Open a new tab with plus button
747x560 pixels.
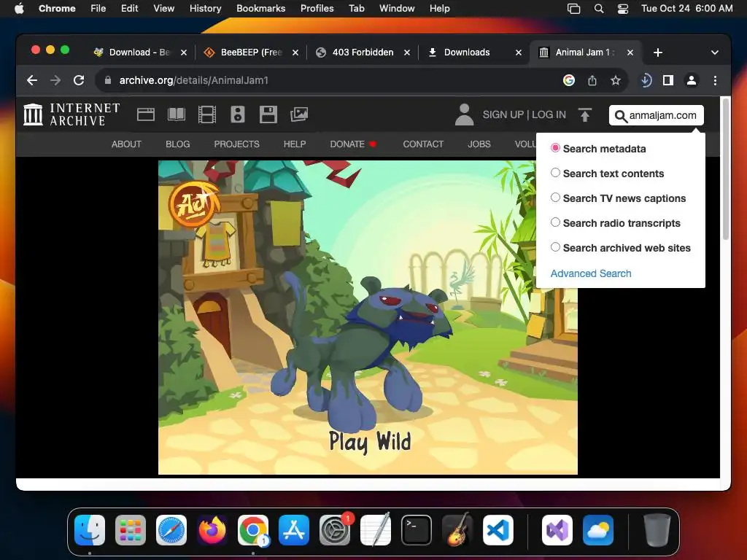pyautogui.click(x=658, y=52)
